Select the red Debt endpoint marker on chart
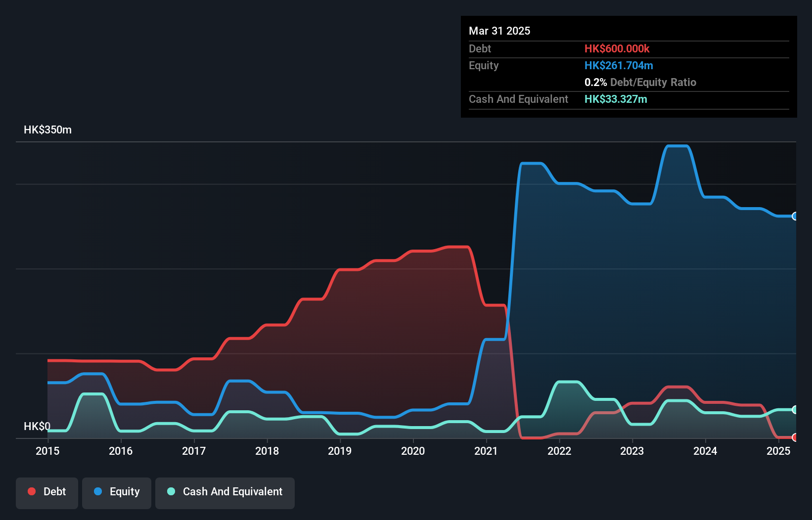Screen dimensions: 812x520 pyautogui.click(x=795, y=438)
